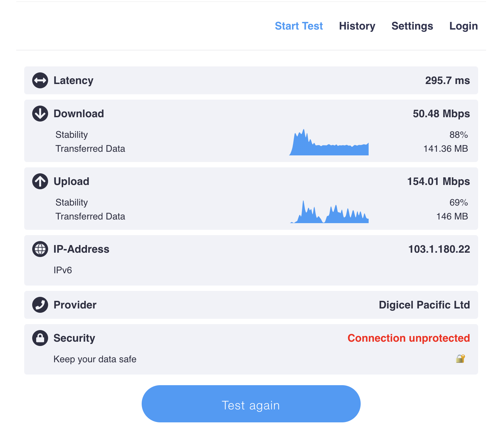Click the IP-Address globe icon

point(40,249)
